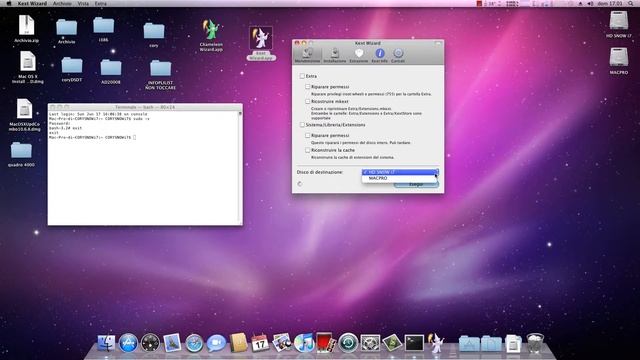Screen dimensions: 640x360
Task: Open the Extra menu in menu bar
Action: (100, 3)
